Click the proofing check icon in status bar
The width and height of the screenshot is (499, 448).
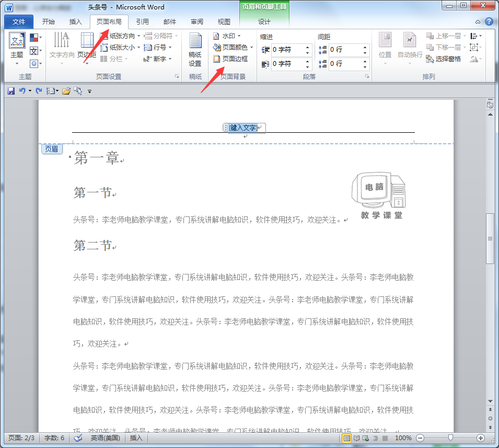[x=78, y=438]
